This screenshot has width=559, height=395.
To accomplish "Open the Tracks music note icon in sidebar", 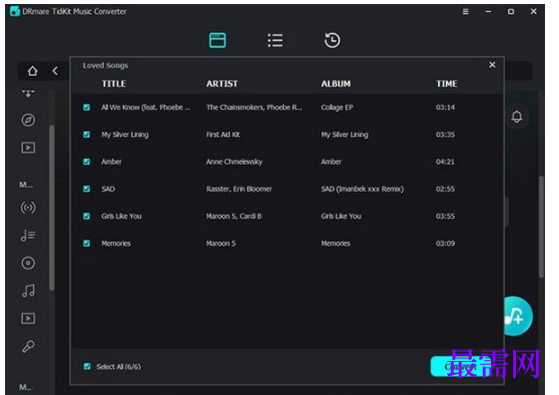I will 28,291.
